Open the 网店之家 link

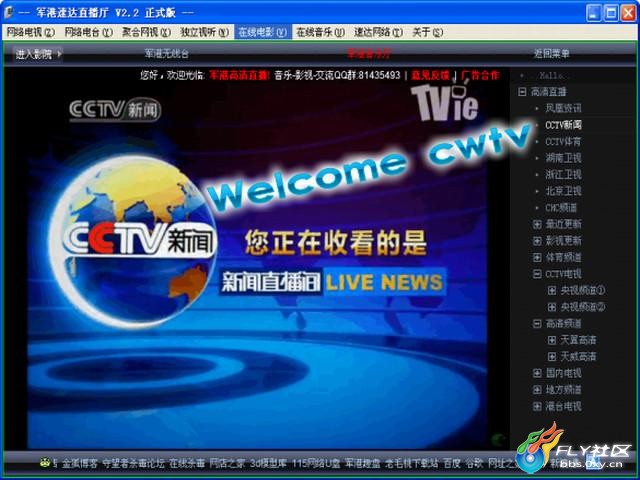227,463
